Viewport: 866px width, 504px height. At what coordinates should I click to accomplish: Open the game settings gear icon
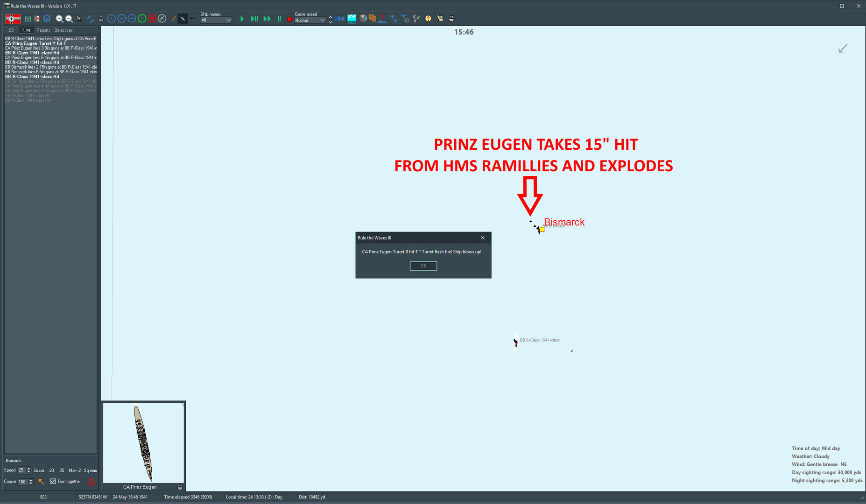pos(46,19)
